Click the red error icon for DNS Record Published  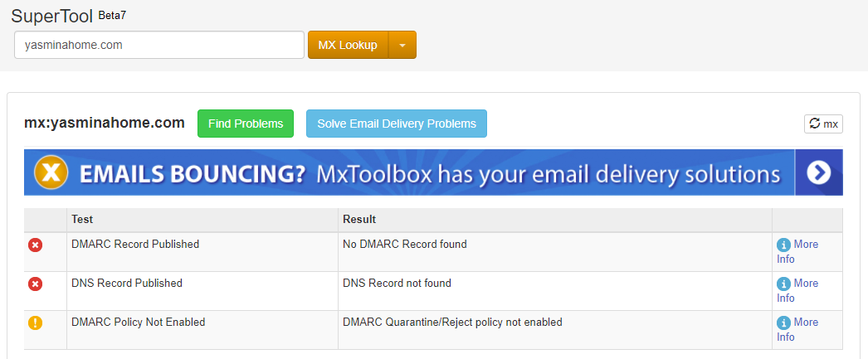coord(35,284)
